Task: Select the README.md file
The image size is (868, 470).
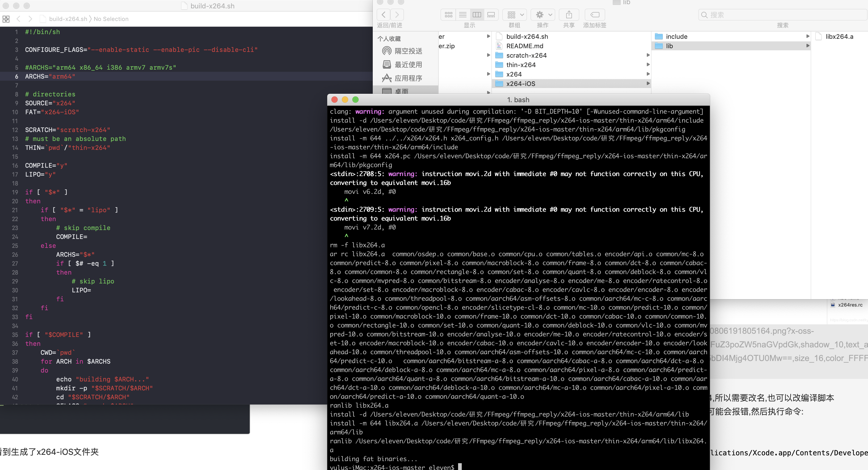Action: 525,46
